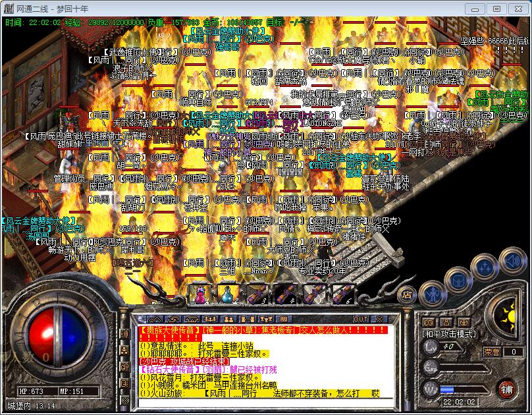Click the red and blue HP/MP orb

tap(58, 335)
